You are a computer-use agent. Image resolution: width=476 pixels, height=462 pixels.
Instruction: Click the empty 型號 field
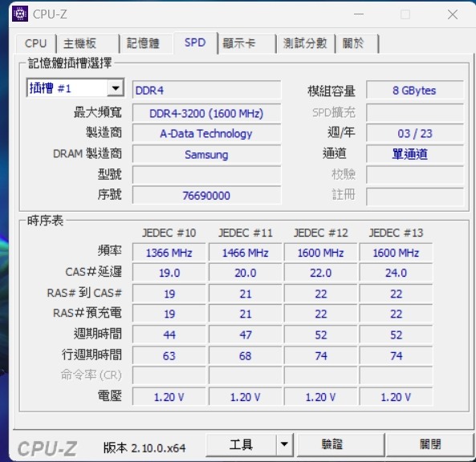click(207, 175)
